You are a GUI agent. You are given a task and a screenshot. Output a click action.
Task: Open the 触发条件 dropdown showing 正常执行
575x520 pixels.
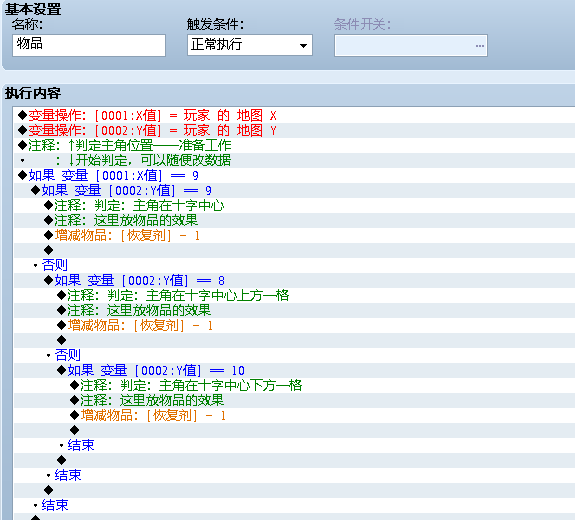tap(250, 45)
